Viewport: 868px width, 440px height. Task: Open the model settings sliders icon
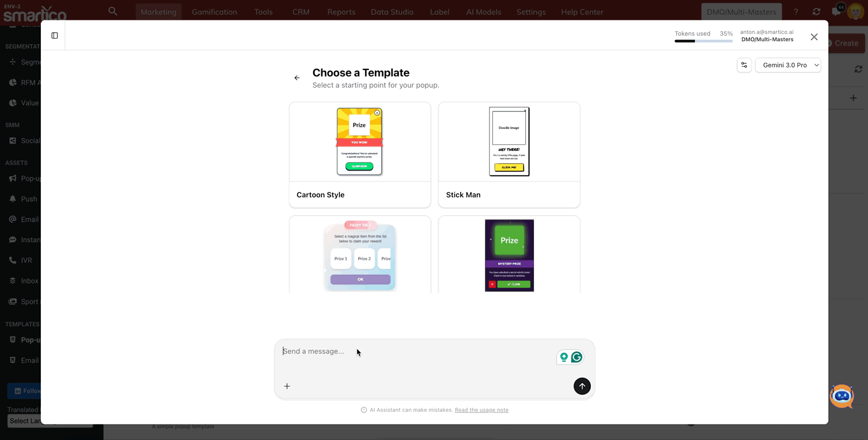pos(744,65)
